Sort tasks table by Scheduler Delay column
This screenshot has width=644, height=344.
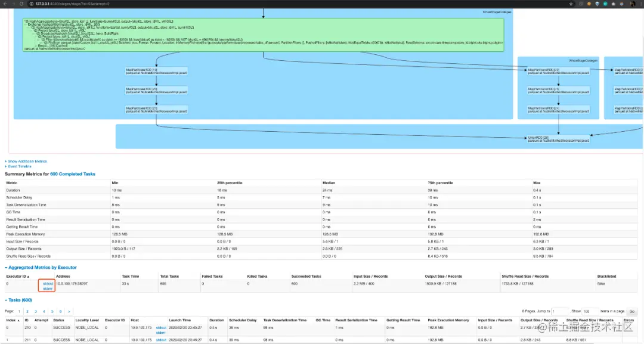243,320
